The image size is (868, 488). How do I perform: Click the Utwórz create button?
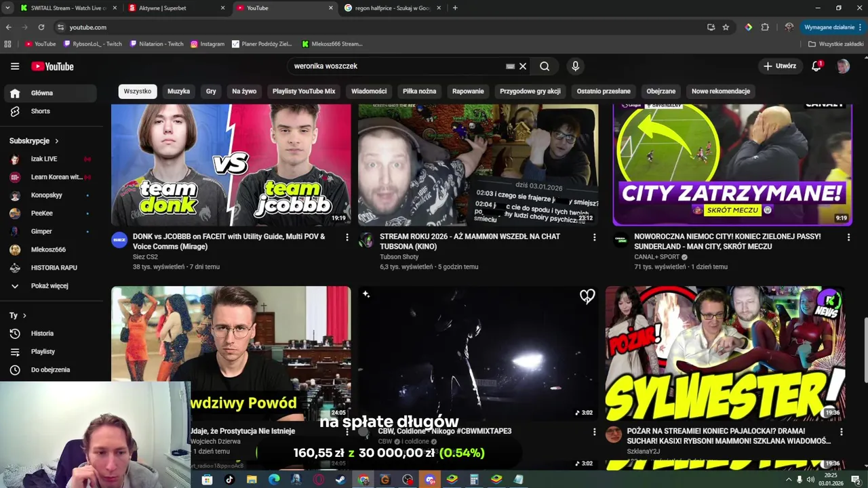[780, 66]
